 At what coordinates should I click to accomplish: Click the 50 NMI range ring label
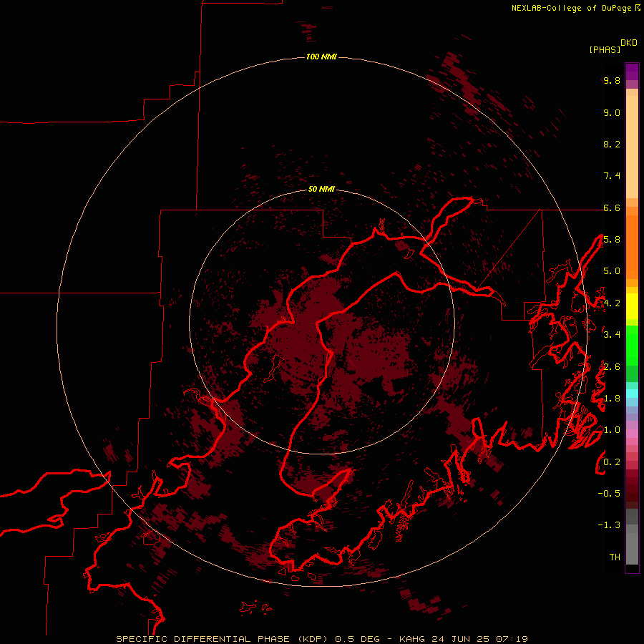[x=321, y=189]
